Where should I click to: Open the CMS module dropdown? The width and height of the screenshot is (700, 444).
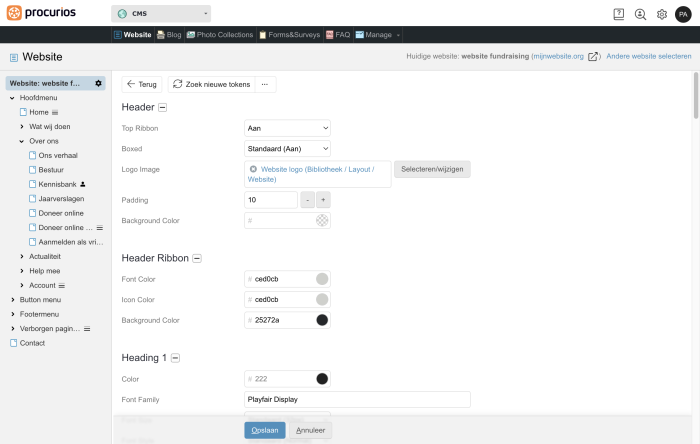coord(161,14)
